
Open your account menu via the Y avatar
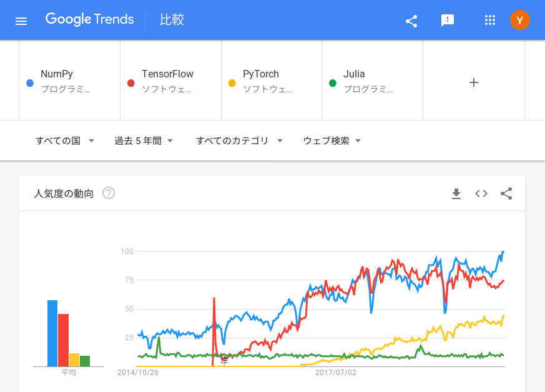tap(520, 20)
